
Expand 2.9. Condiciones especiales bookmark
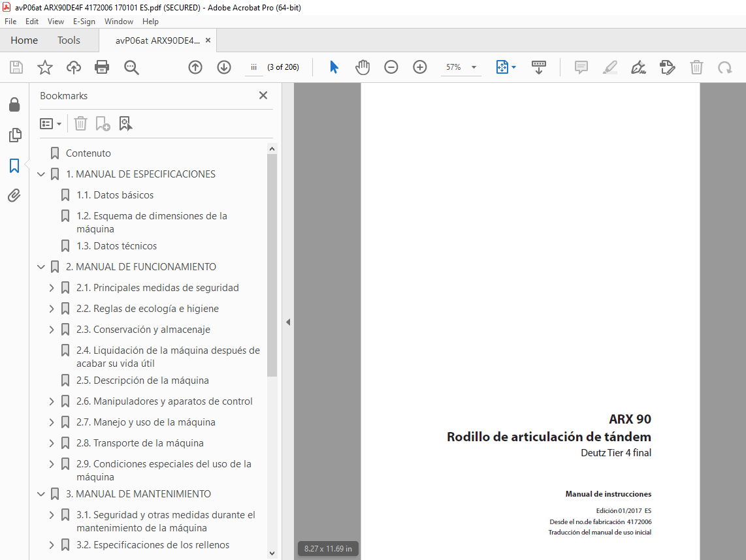pos(52,464)
